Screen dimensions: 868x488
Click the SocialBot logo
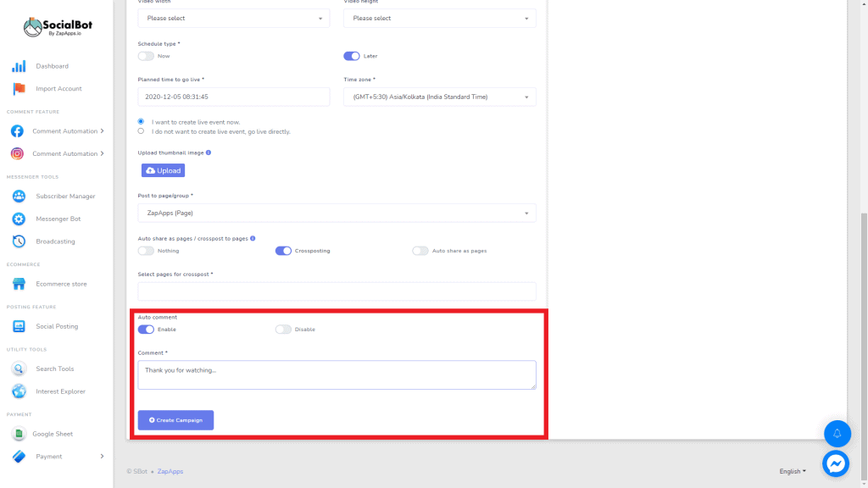click(58, 26)
